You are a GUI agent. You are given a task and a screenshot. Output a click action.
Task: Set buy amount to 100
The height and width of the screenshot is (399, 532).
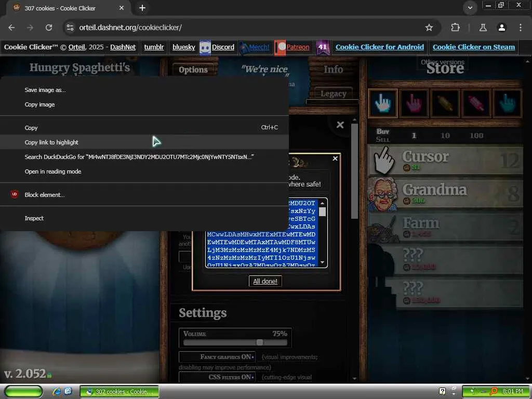coord(476,136)
